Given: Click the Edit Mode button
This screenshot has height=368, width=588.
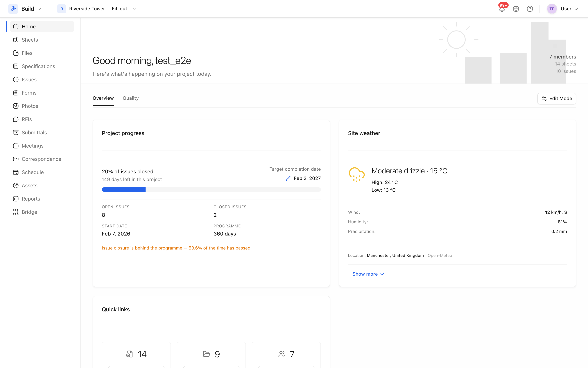Looking at the screenshot, I should pos(556,99).
